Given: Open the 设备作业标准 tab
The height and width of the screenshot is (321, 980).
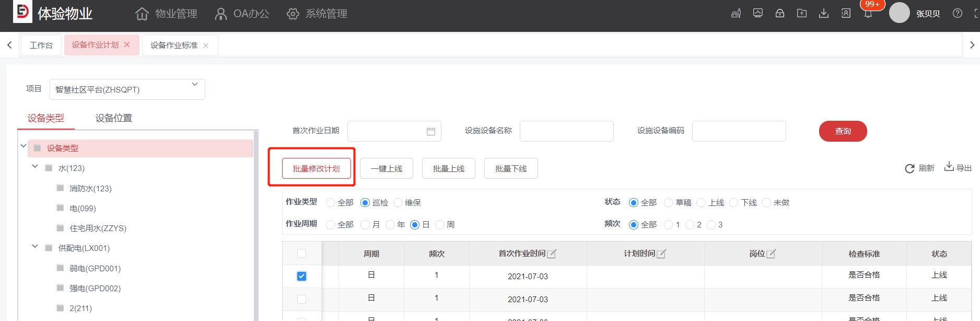Looking at the screenshot, I should click(174, 45).
